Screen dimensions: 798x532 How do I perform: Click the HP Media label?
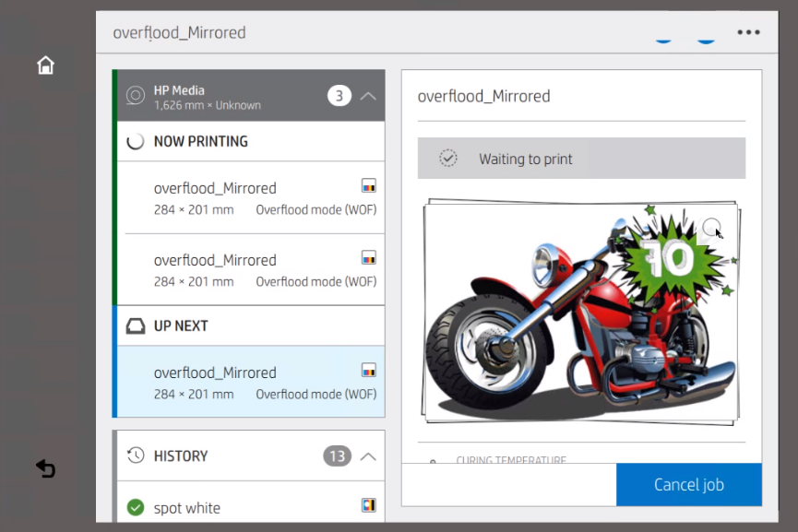click(179, 90)
